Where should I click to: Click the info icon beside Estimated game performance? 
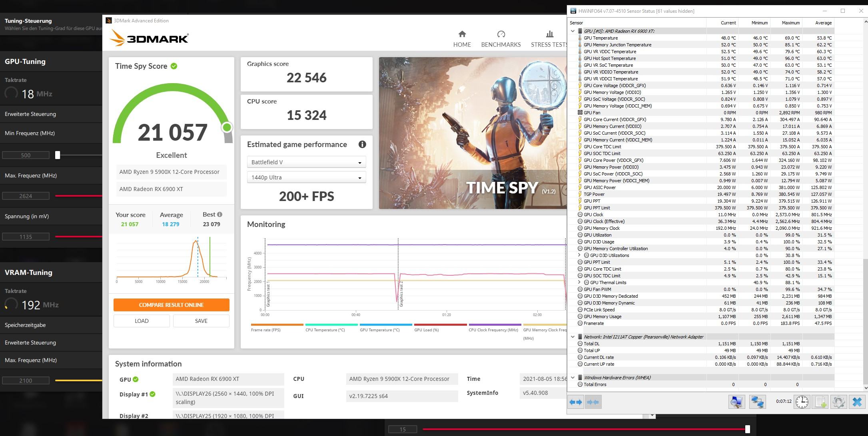362,145
